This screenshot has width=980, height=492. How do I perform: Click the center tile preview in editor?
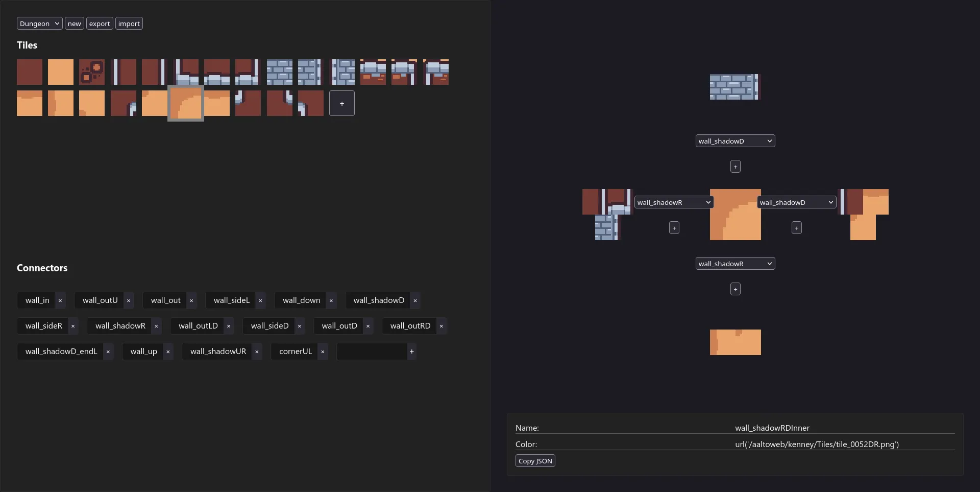(x=736, y=215)
